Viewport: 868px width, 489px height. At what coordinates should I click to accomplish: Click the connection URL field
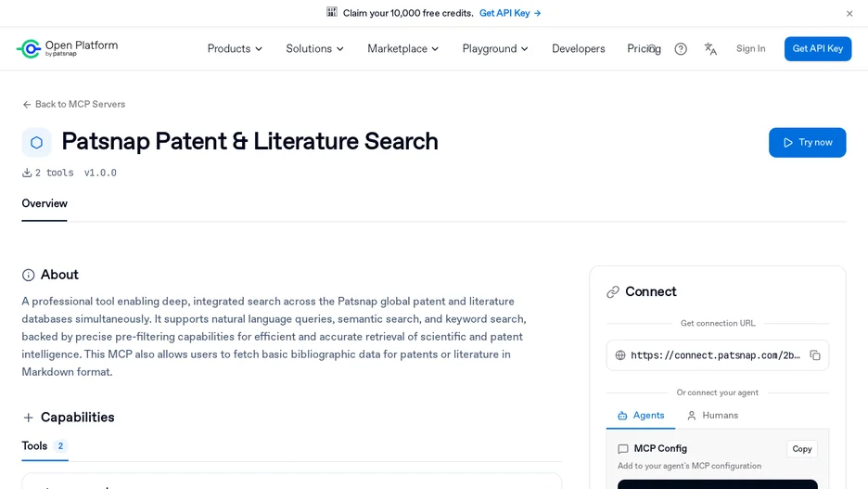(718, 355)
